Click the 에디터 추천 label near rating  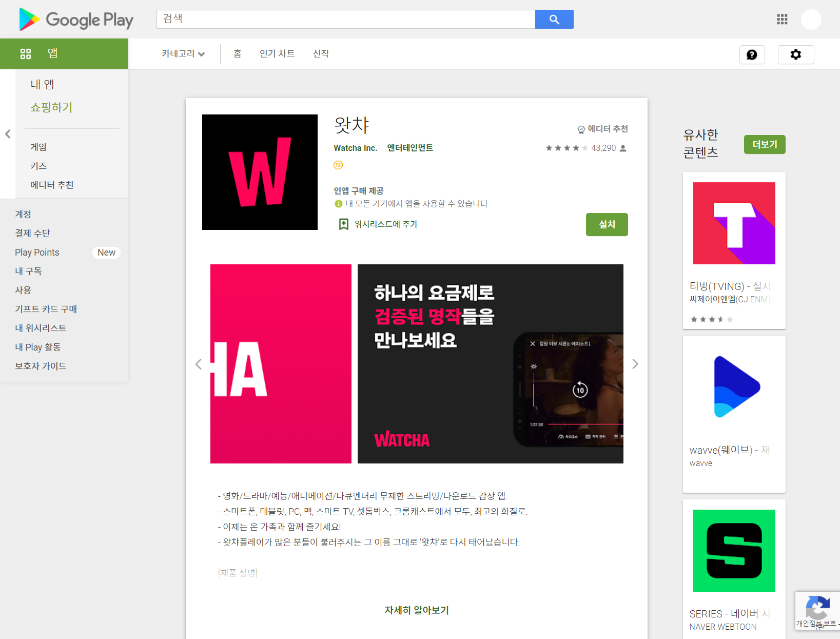(x=608, y=129)
